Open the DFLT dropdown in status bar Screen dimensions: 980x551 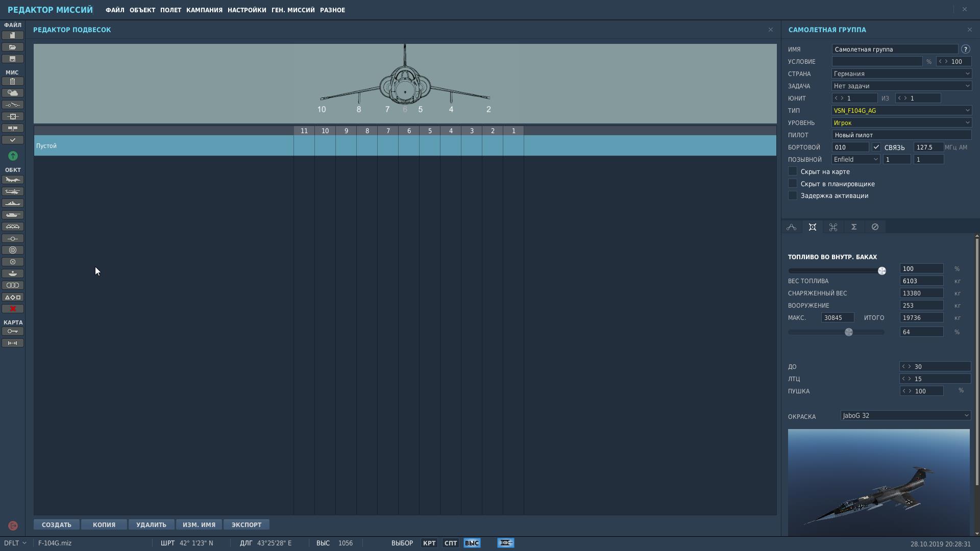(x=15, y=543)
